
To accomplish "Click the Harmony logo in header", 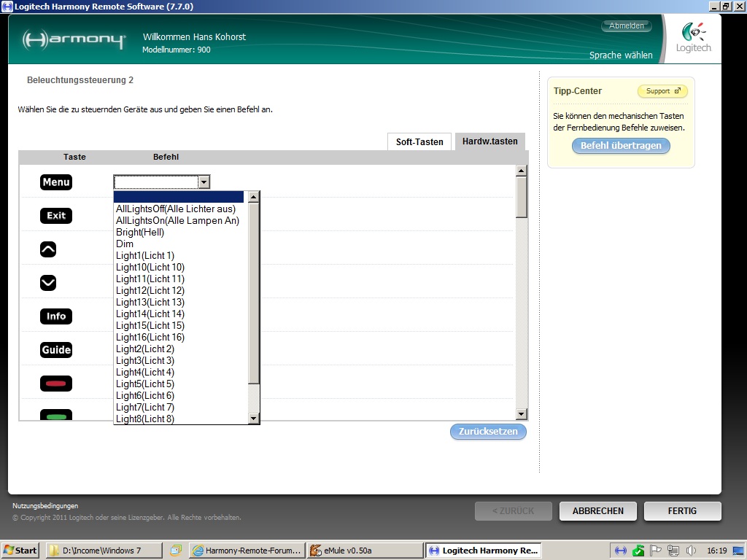I will (74, 40).
